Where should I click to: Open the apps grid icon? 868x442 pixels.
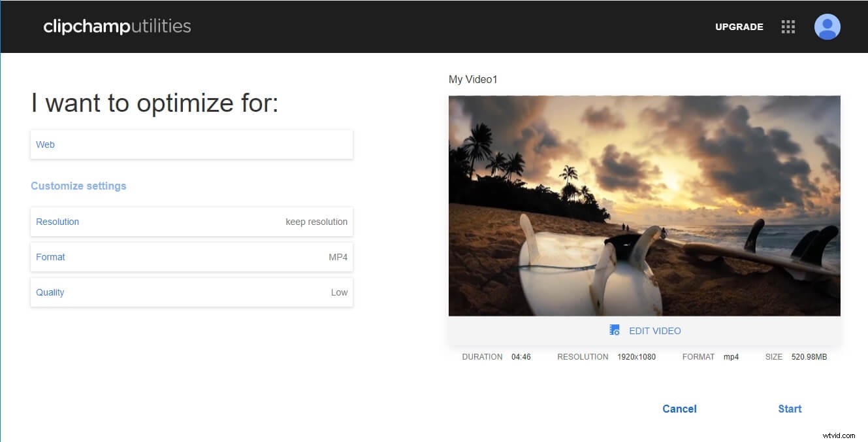(788, 27)
